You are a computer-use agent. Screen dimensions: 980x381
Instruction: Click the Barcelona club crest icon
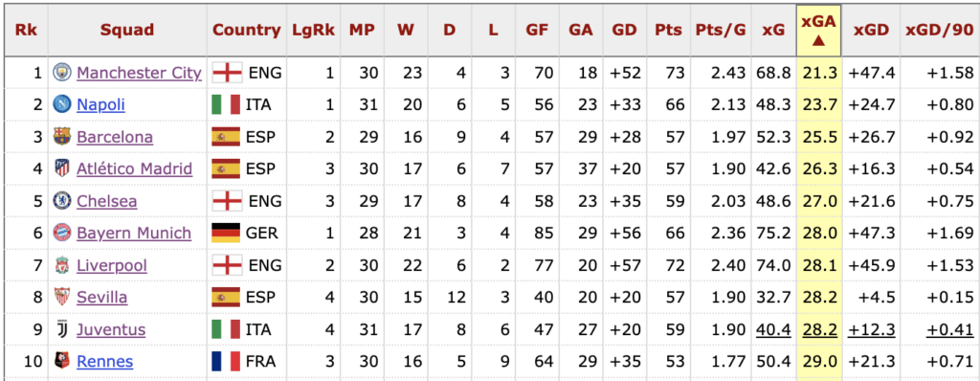pos(62,136)
